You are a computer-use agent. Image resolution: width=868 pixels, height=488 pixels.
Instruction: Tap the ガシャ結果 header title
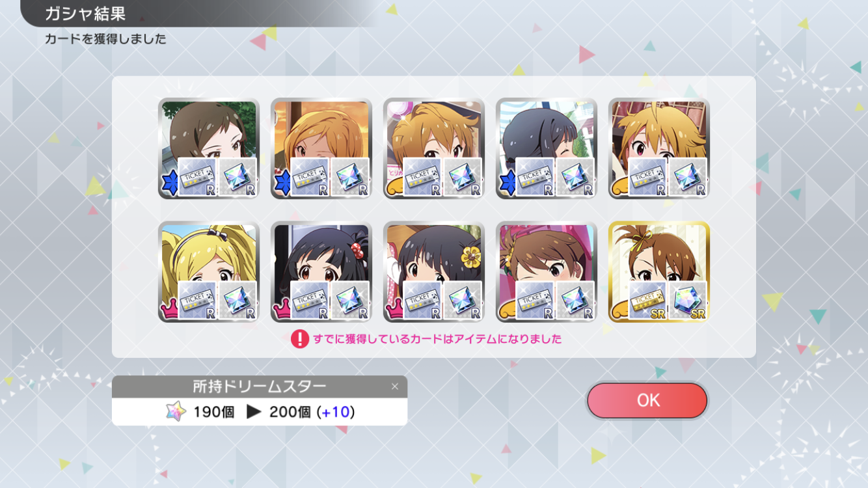[85, 14]
